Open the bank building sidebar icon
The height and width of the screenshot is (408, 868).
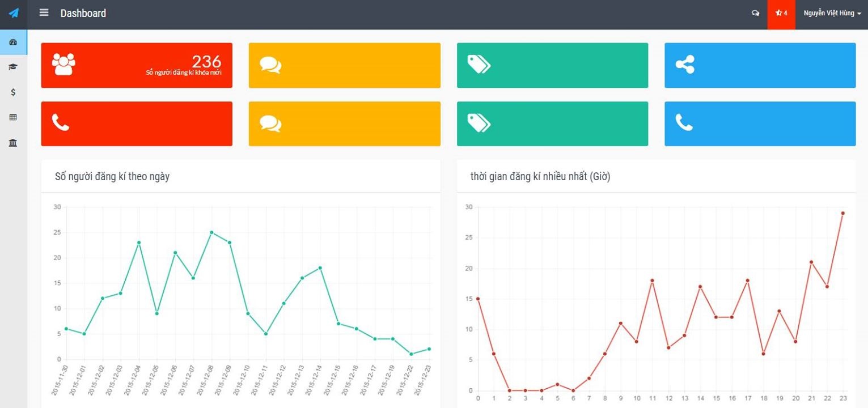pyautogui.click(x=13, y=143)
